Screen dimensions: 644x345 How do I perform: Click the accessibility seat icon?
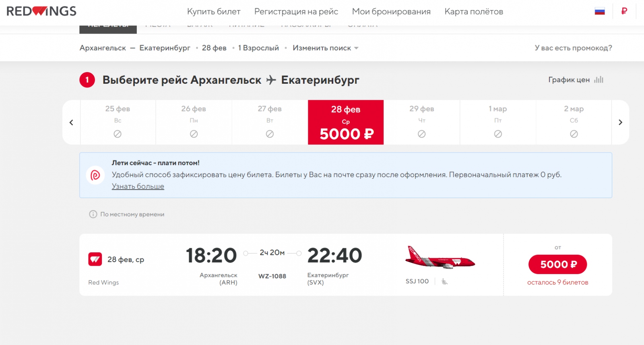point(444,281)
